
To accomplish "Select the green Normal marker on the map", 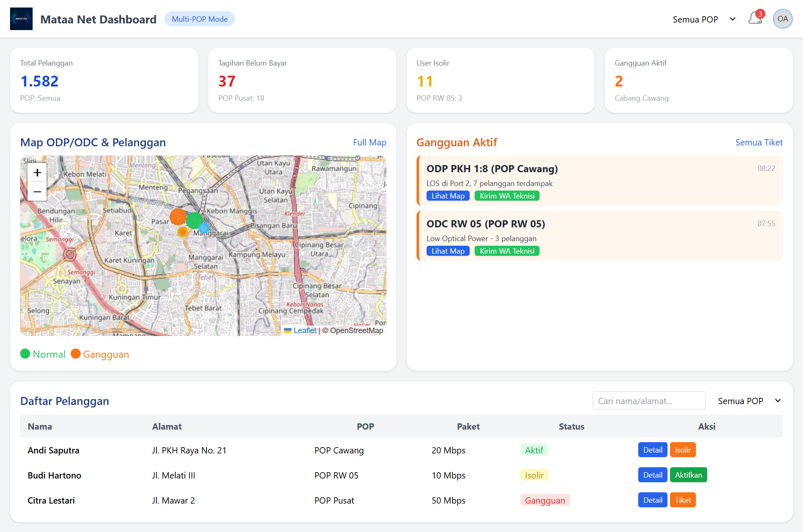I will pyautogui.click(x=194, y=221).
